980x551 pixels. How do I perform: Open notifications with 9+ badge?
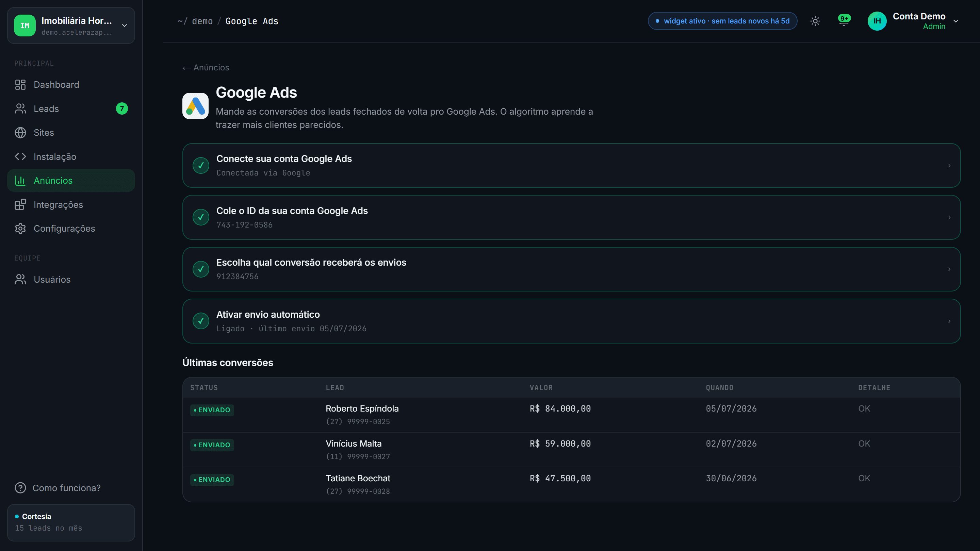coord(844,20)
